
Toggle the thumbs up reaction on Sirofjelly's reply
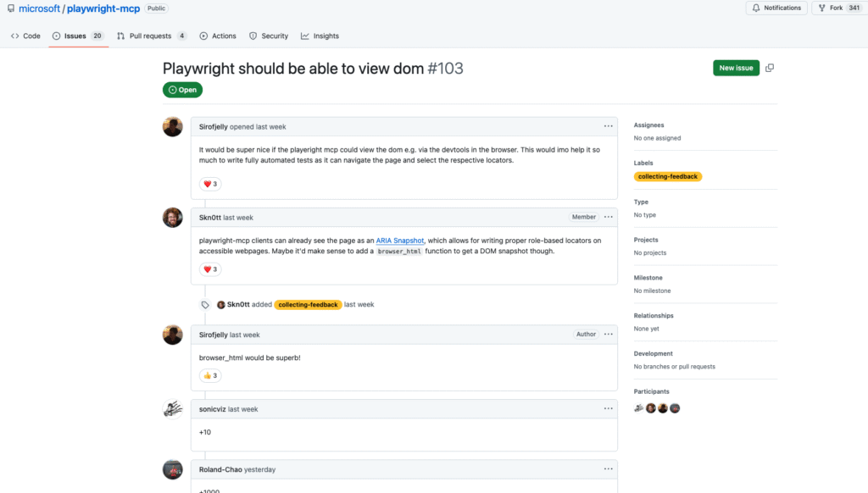(209, 375)
